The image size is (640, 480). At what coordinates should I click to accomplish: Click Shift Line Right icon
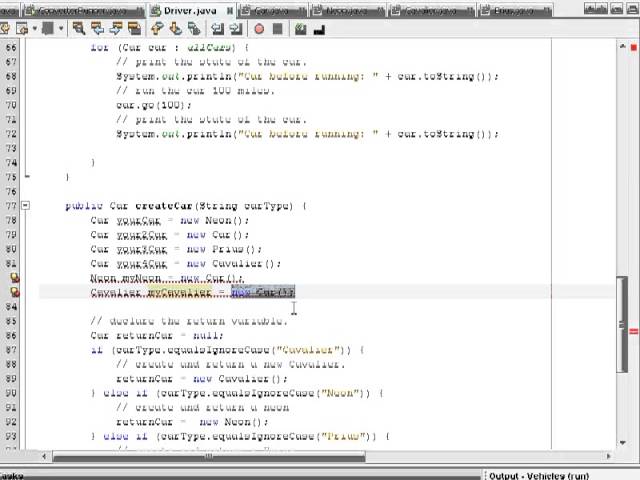(x=236, y=29)
